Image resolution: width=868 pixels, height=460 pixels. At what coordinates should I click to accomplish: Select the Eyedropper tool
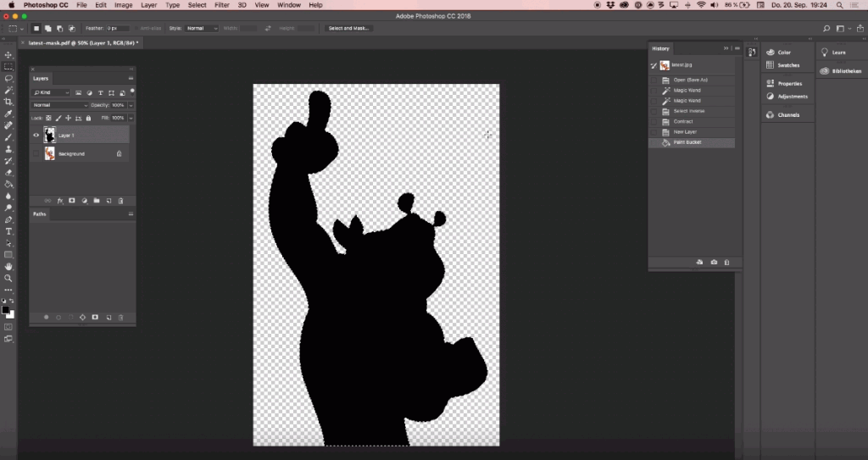point(8,114)
